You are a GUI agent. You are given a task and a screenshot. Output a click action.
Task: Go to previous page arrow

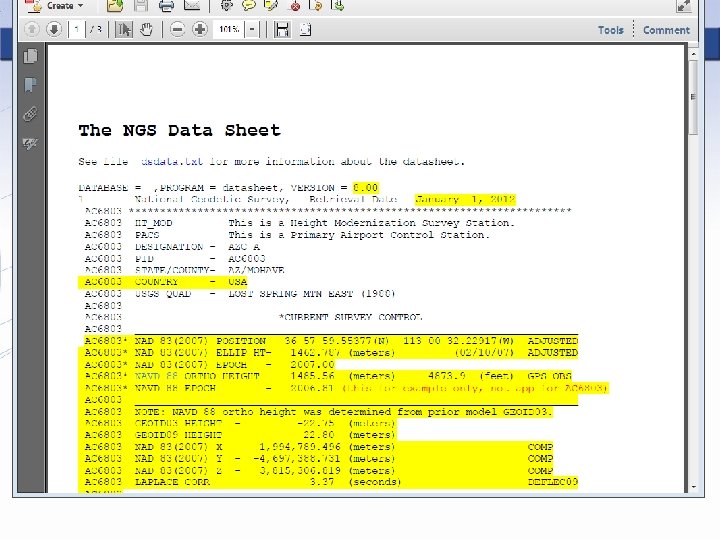pos(32,29)
